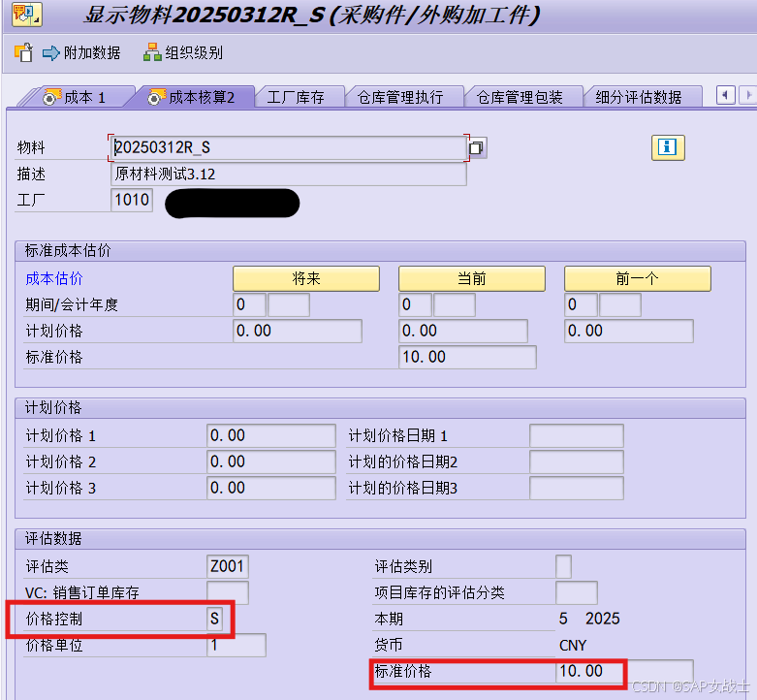Click the 将来 计划价格 field

pos(298,331)
